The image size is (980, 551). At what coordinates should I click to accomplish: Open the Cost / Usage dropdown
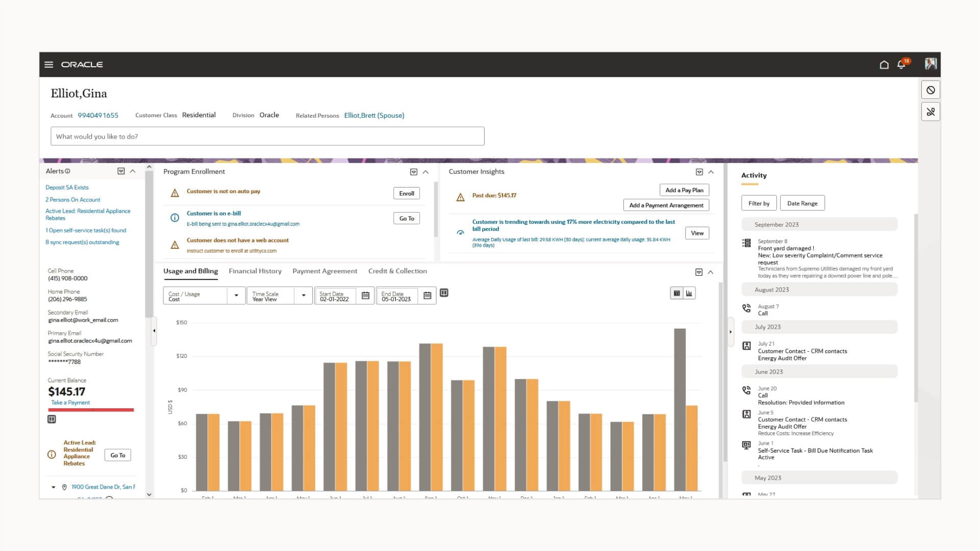click(x=236, y=296)
